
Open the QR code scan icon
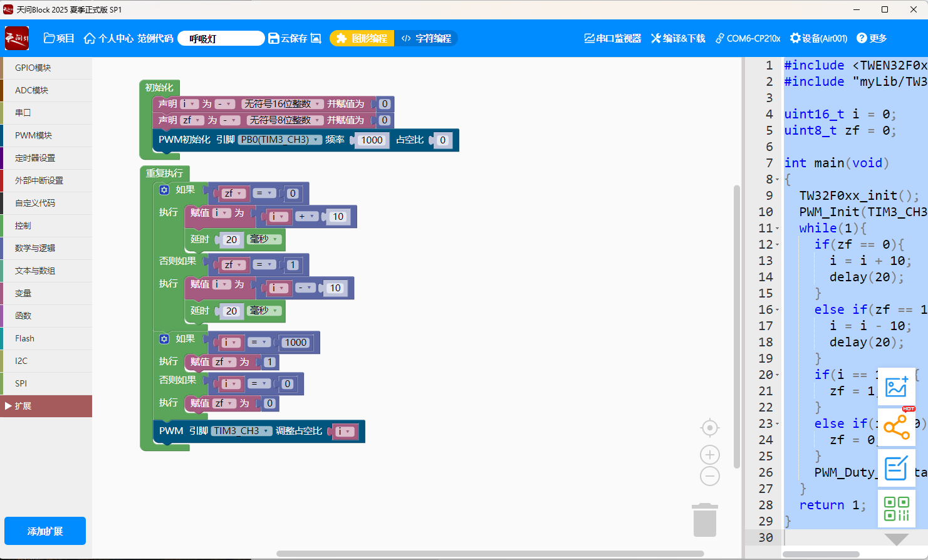click(x=896, y=508)
